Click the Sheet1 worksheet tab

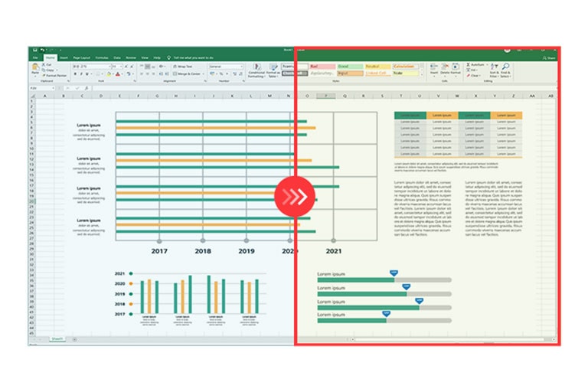pos(57,338)
